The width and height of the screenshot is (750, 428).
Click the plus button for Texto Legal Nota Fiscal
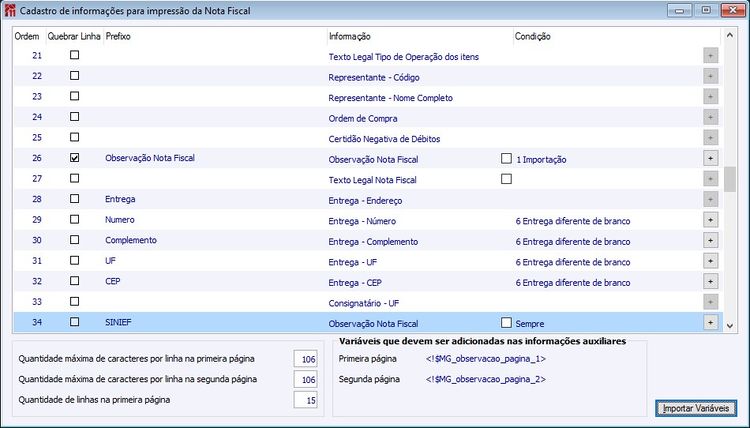pos(711,179)
